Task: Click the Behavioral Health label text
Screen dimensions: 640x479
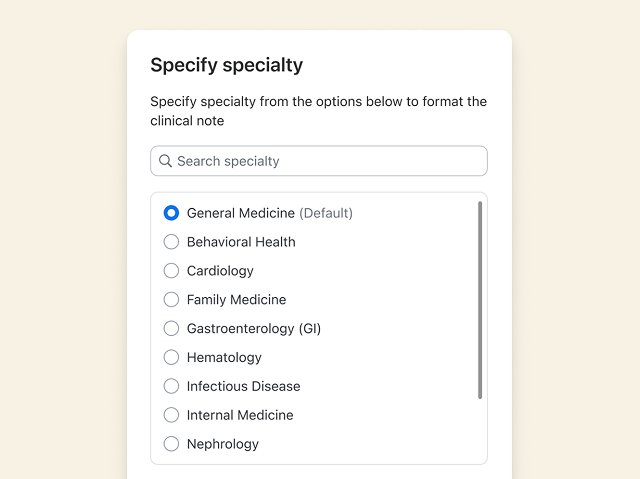Action: pos(241,242)
